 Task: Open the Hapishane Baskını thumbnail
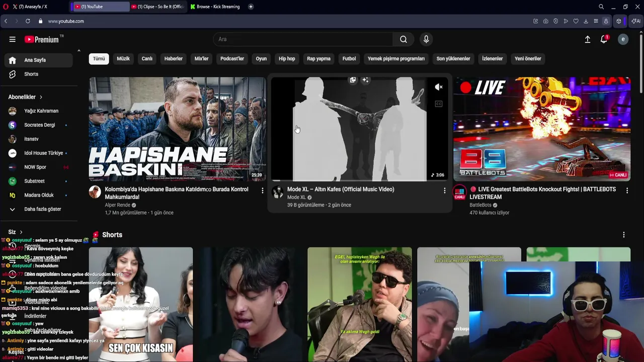[x=178, y=129]
